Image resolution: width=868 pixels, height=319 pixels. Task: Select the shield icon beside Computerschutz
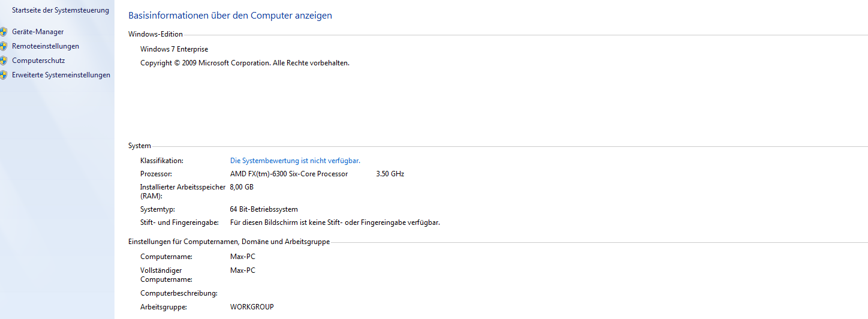click(x=3, y=61)
